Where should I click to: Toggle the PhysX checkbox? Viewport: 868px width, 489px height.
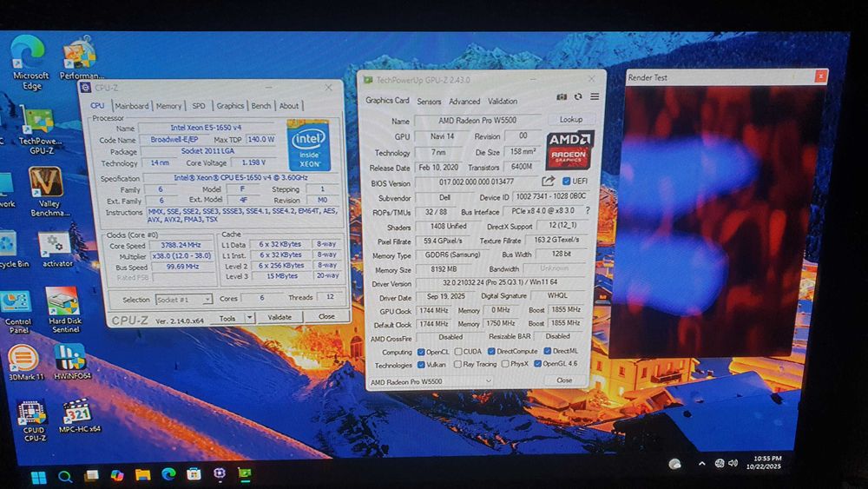click(505, 364)
